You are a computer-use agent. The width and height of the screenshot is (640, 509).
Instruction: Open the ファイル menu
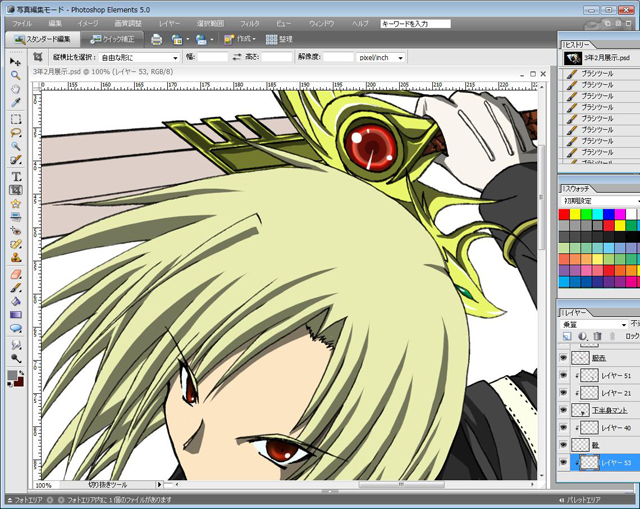(x=22, y=24)
